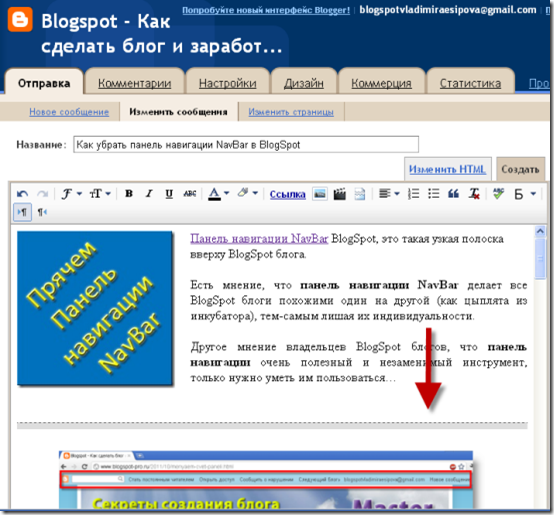Click the blog title heading
This screenshot has width=554, height=515.
[162, 34]
